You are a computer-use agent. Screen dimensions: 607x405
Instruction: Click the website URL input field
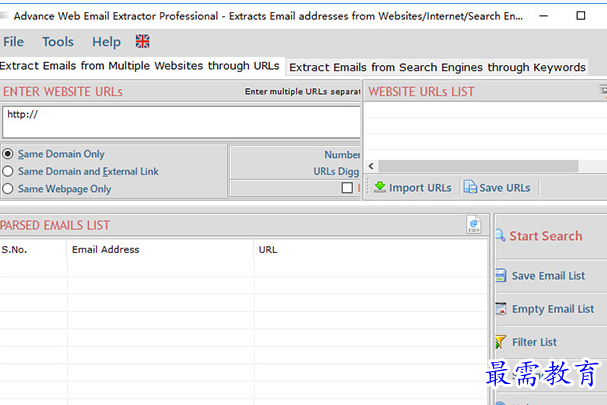pyautogui.click(x=181, y=122)
